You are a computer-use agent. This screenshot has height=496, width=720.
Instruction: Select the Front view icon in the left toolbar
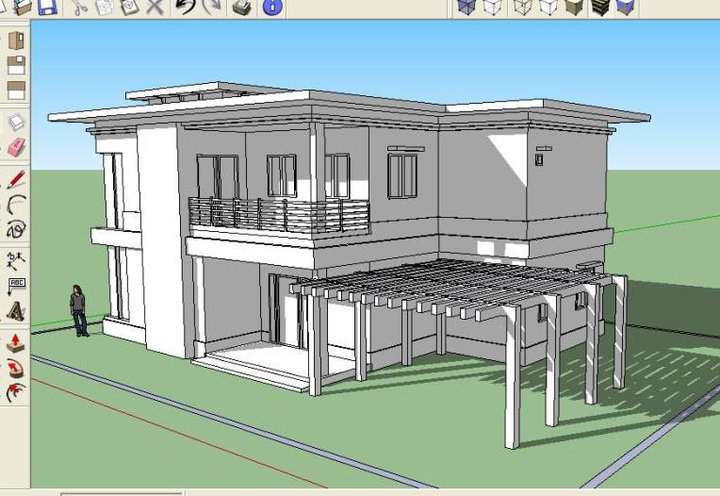click(x=16, y=90)
